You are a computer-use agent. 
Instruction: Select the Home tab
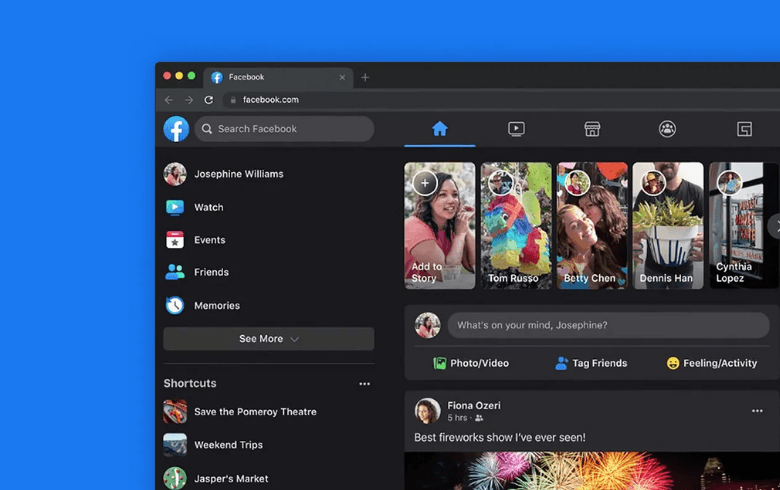[x=439, y=129]
